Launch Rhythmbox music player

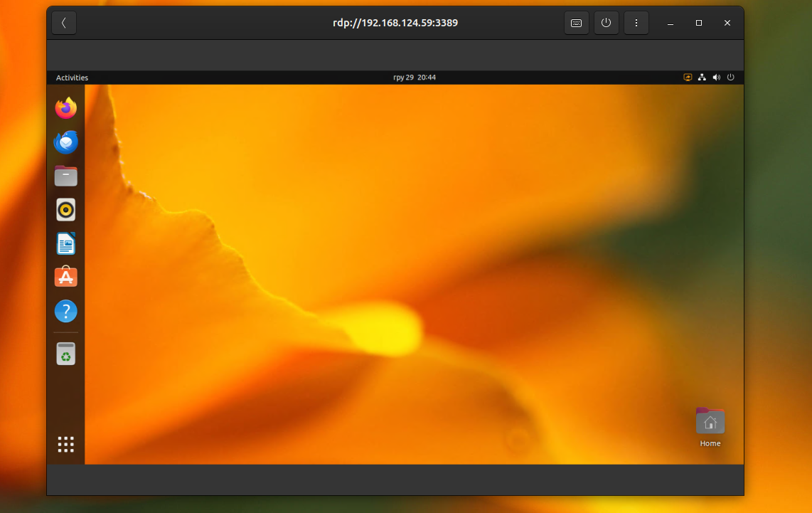coord(65,210)
